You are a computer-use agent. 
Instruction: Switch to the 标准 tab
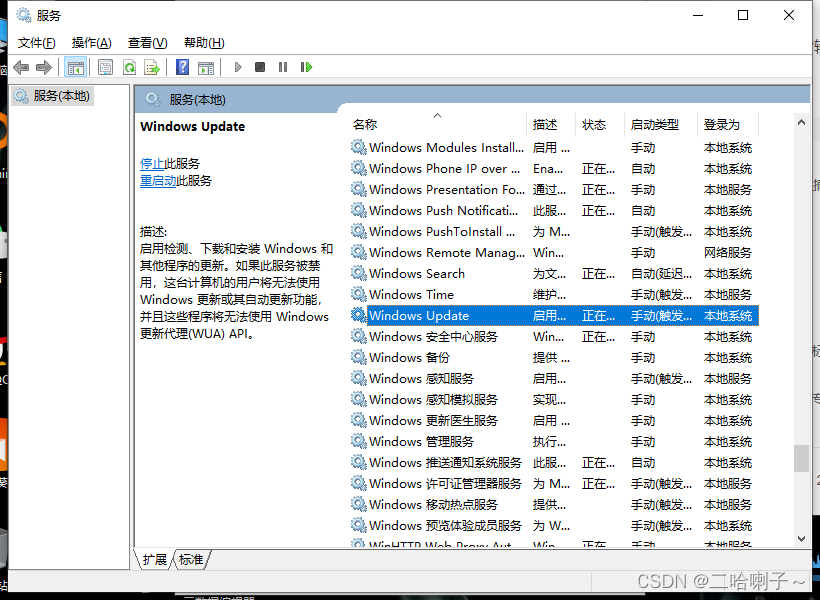(x=191, y=560)
